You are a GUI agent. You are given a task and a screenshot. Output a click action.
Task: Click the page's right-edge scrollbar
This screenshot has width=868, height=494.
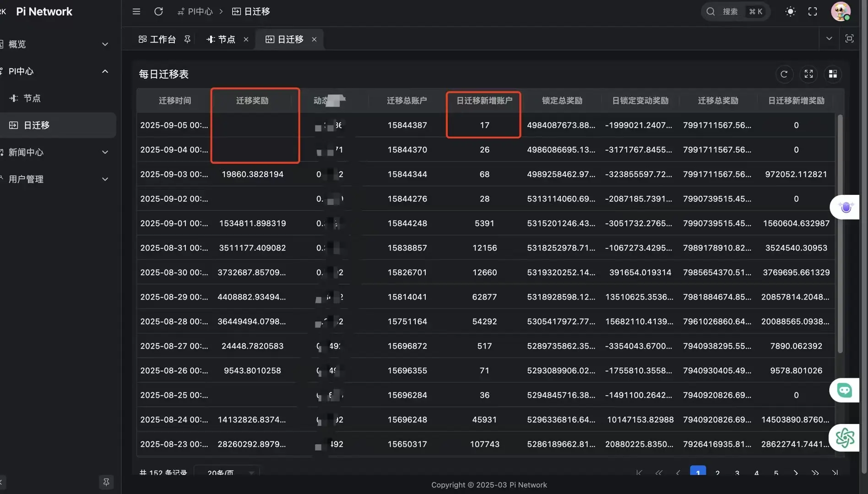coord(864,238)
